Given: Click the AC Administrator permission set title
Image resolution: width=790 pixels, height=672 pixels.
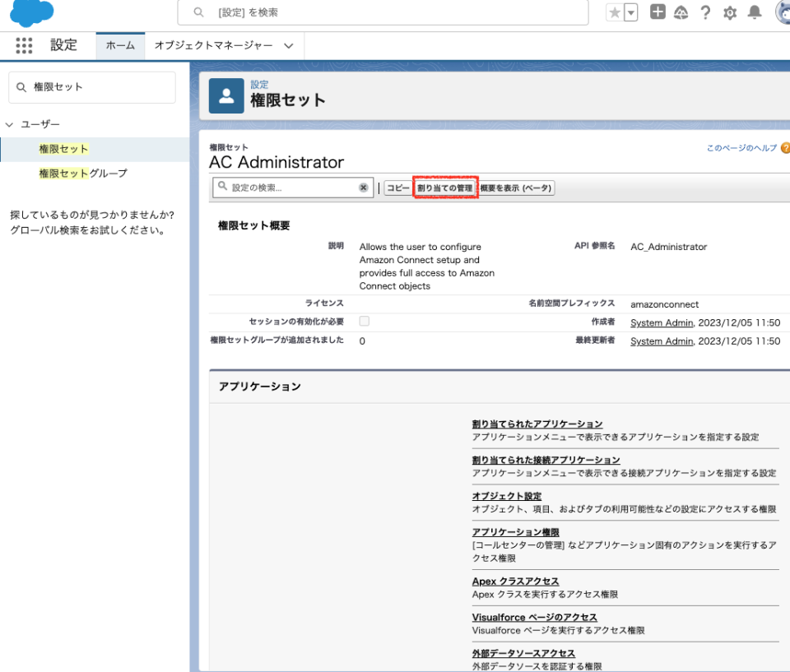Looking at the screenshot, I should pyautogui.click(x=276, y=162).
